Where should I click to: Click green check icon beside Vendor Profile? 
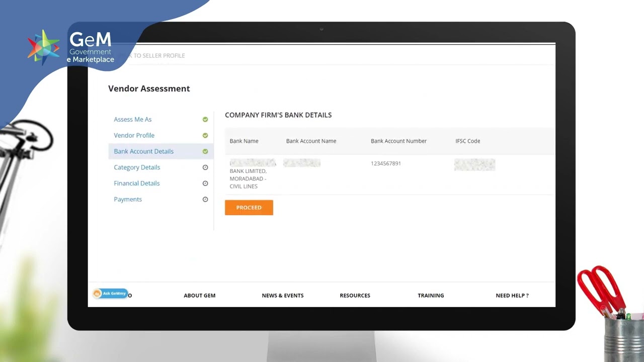[205, 135]
